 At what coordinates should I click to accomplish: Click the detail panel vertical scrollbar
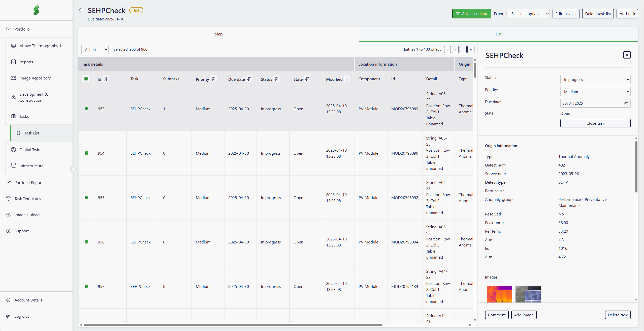tap(636, 167)
